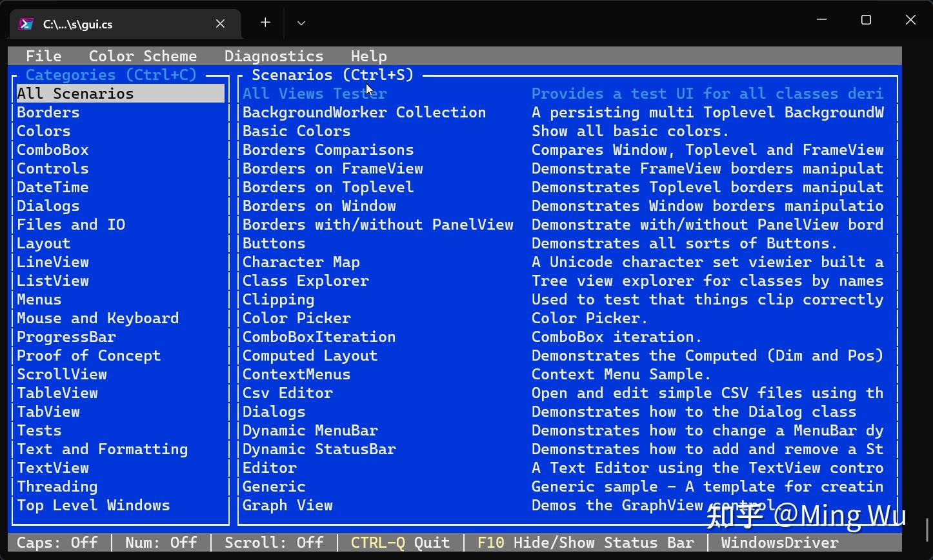Select the Mouse and Keyboard category
Image resolution: width=933 pixels, height=560 pixels.
(97, 317)
